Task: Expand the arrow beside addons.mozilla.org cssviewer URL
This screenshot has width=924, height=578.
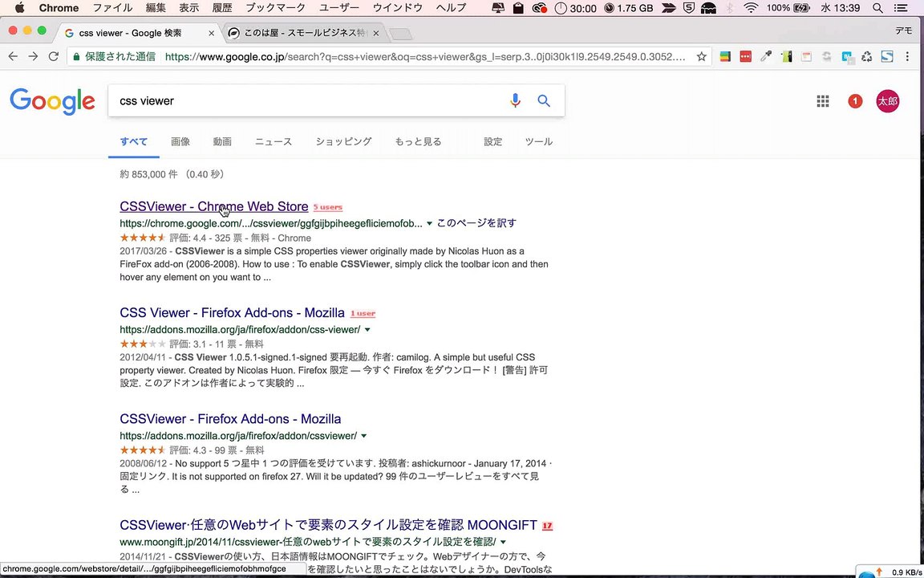Action: coord(363,436)
